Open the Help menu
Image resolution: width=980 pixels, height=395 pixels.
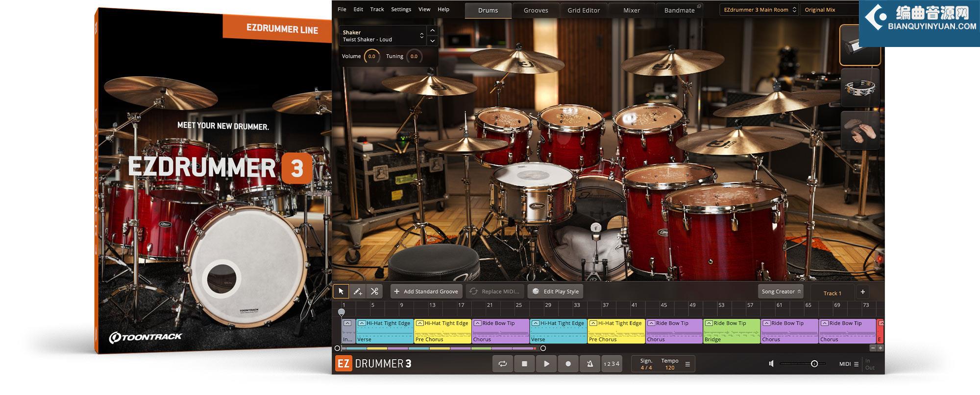tap(443, 9)
